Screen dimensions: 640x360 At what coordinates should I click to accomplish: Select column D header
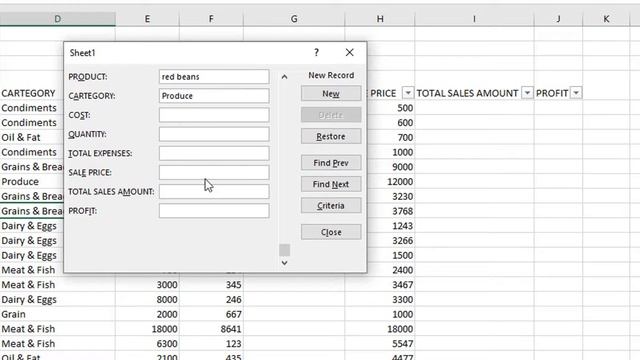(58, 19)
